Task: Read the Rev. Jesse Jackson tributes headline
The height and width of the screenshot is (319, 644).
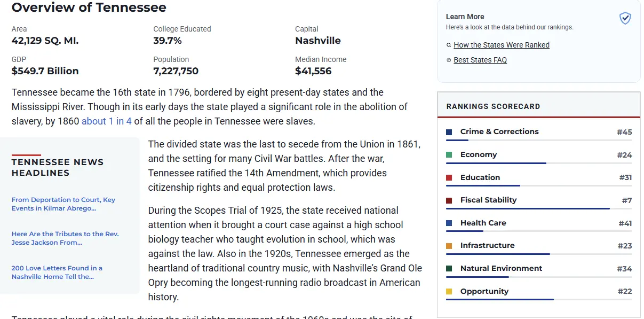Action: [65, 238]
